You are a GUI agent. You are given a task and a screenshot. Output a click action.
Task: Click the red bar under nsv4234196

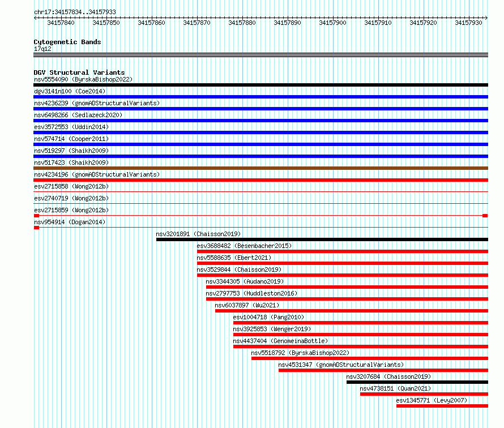coord(260,180)
